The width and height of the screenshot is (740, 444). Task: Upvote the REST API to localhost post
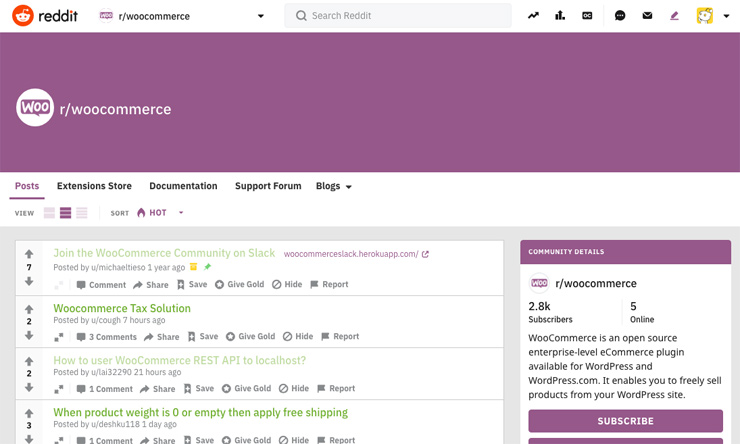tap(29, 361)
